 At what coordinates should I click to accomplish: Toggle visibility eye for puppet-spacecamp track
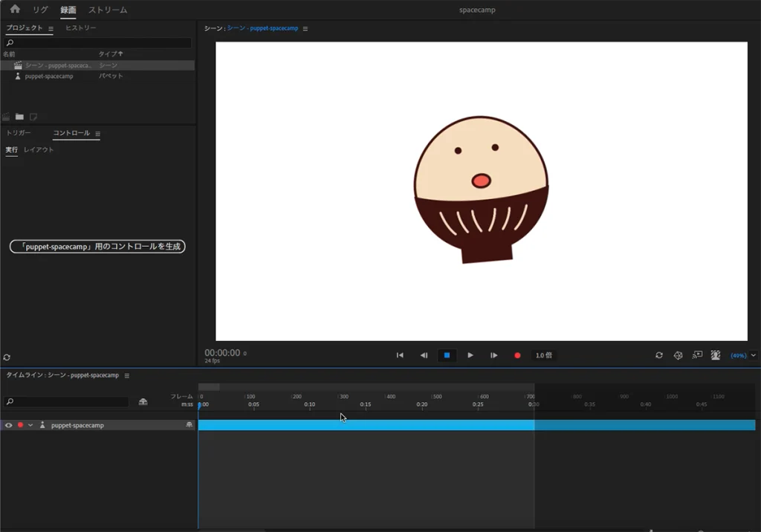coord(9,425)
